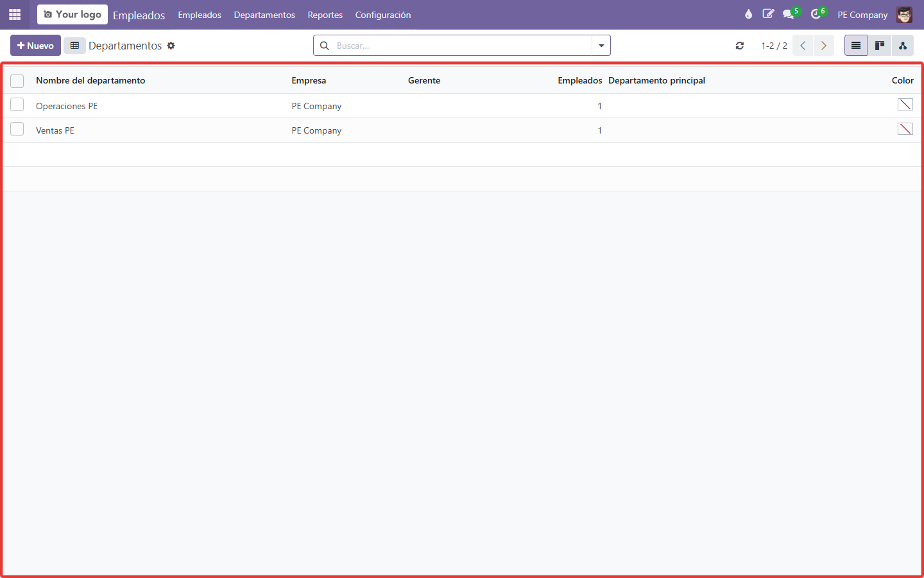
Task: Open the Configuración menu
Action: 383,15
